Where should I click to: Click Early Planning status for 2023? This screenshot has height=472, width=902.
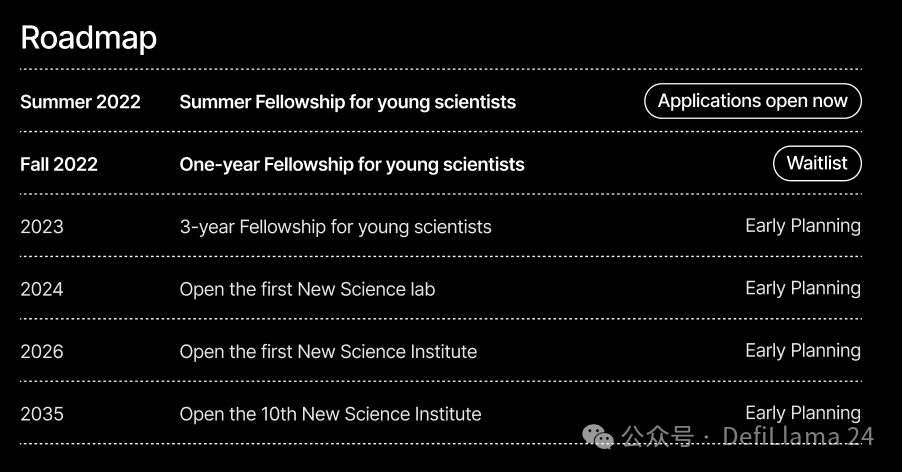(x=803, y=226)
